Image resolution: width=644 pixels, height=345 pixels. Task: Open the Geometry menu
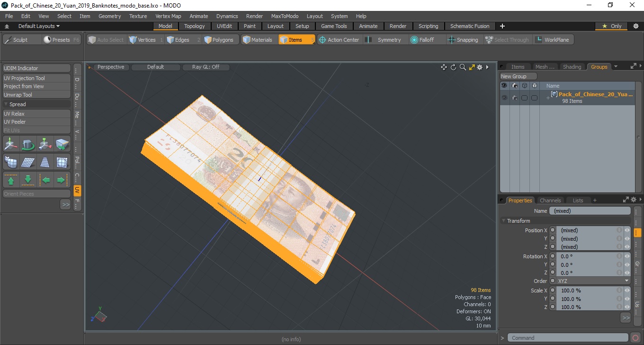coord(110,16)
